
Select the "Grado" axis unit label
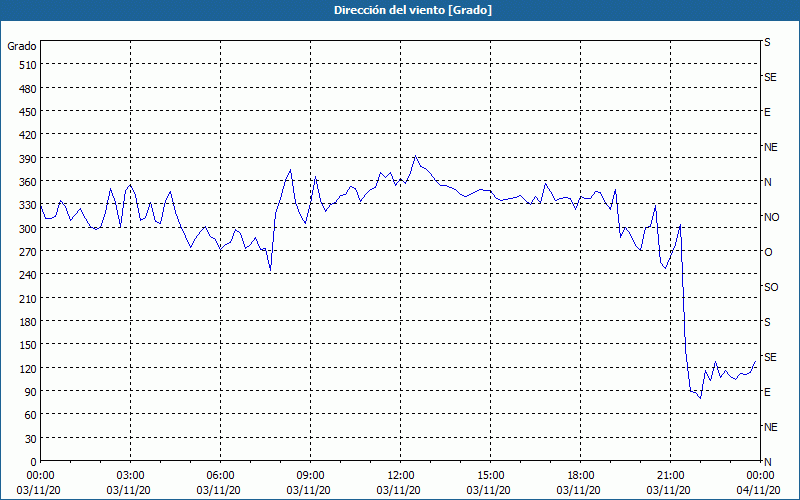[22, 46]
